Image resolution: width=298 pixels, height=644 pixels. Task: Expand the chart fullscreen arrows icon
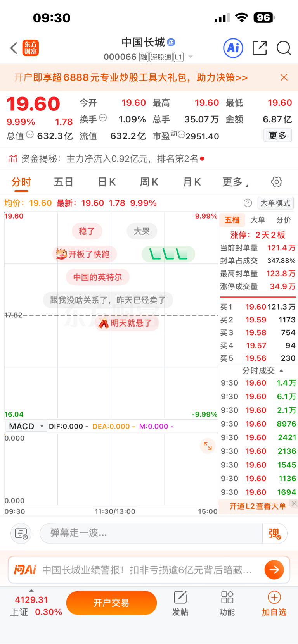[x=208, y=446]
